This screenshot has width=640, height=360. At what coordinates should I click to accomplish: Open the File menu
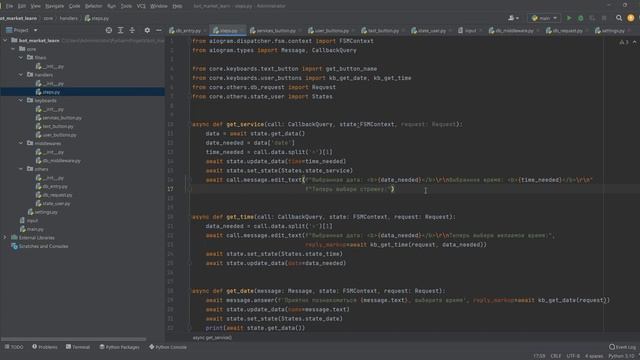point(9,6)
